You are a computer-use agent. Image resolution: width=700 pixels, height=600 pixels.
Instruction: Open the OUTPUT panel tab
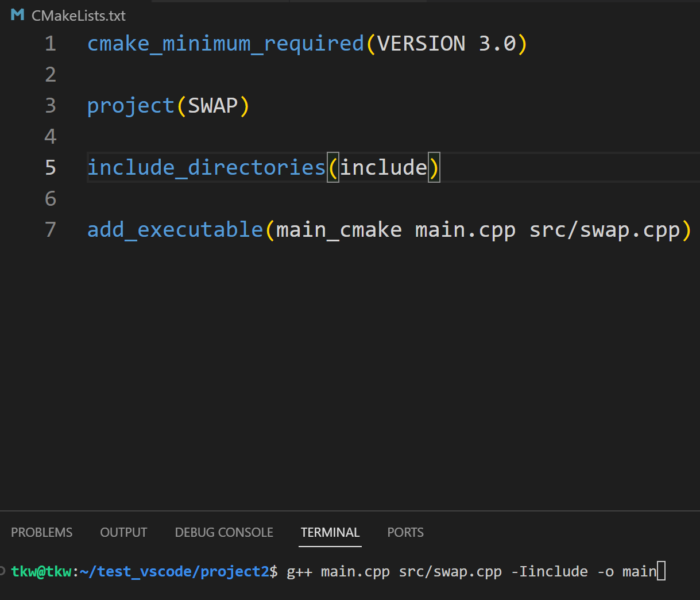pyautogui.click(x=123, y=532)
